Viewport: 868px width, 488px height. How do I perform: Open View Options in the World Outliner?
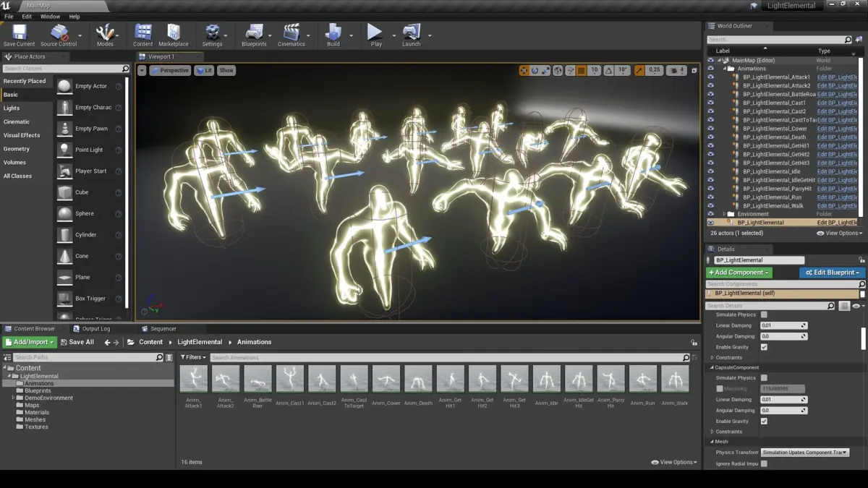point(839,234)
